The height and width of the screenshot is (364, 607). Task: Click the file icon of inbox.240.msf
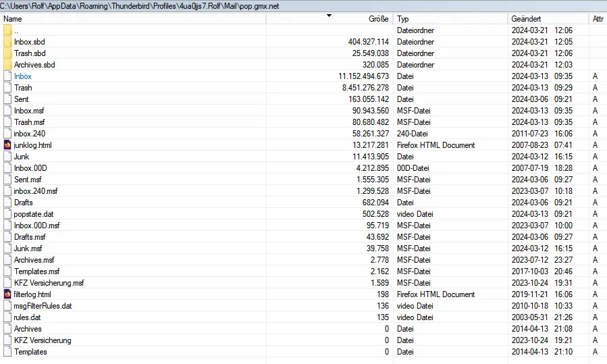[x=7, y=191]
